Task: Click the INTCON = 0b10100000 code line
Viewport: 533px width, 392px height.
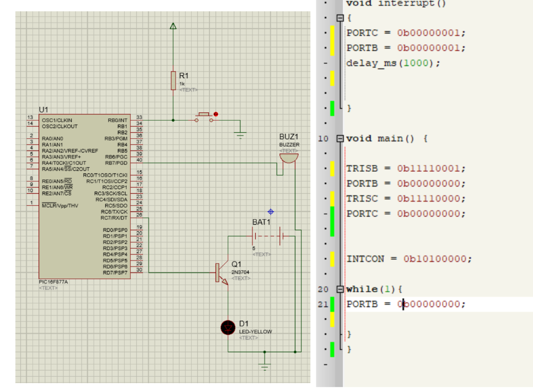Action: 410,259
